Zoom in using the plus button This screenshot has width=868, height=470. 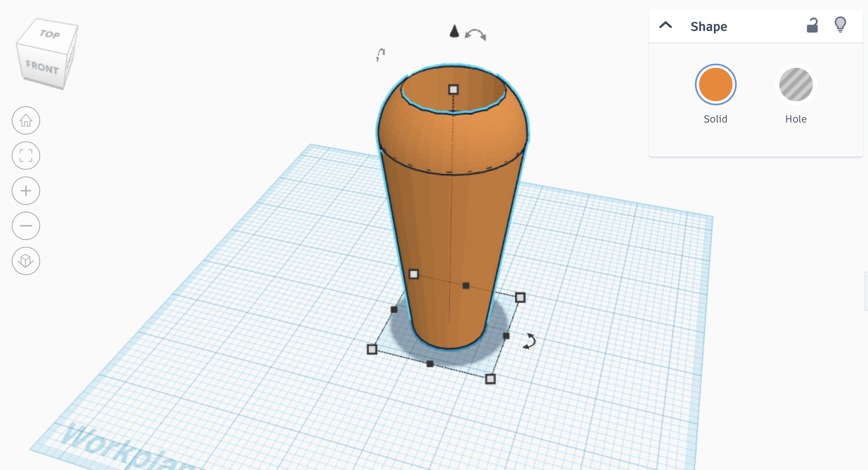(x=26, y=191)
